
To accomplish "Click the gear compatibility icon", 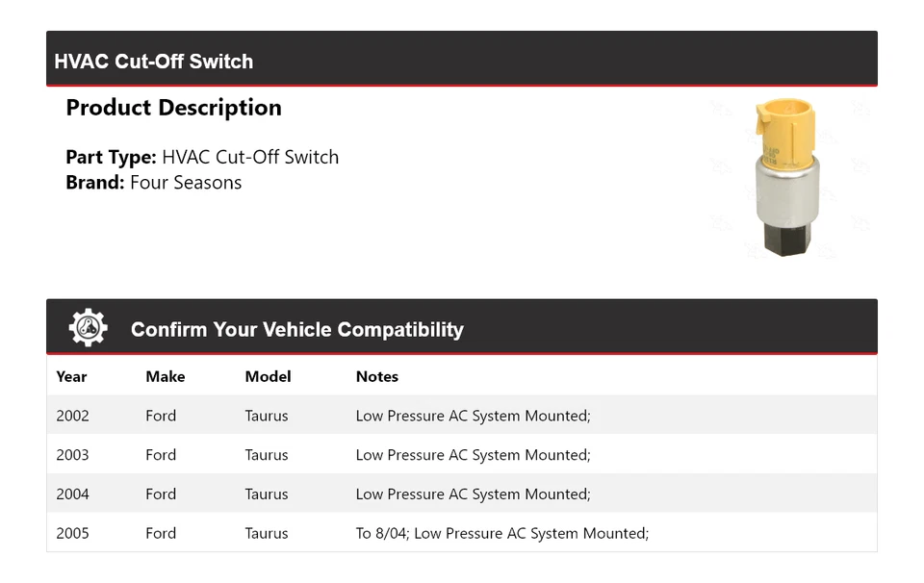I will (x=88, y=328).
